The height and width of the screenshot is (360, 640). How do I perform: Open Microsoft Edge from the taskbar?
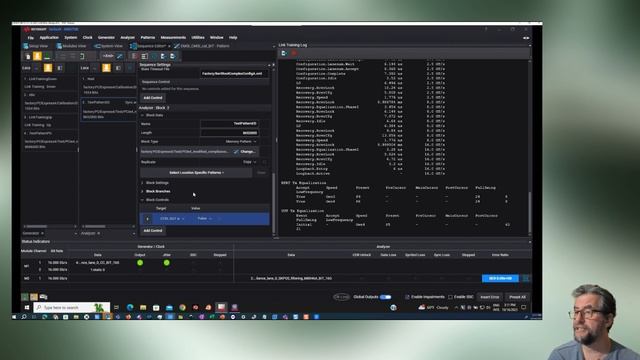coord(130,307)
